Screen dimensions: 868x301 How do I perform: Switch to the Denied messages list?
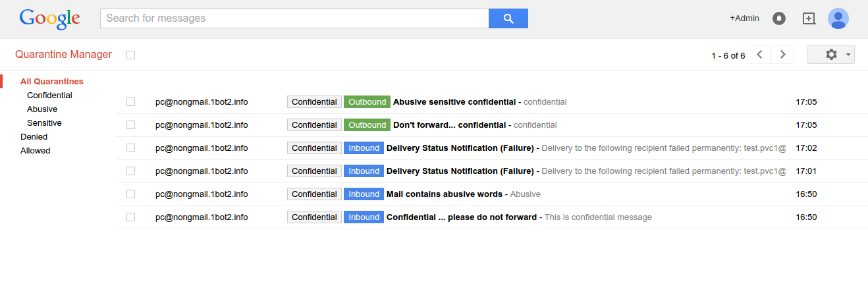[34, 137]
